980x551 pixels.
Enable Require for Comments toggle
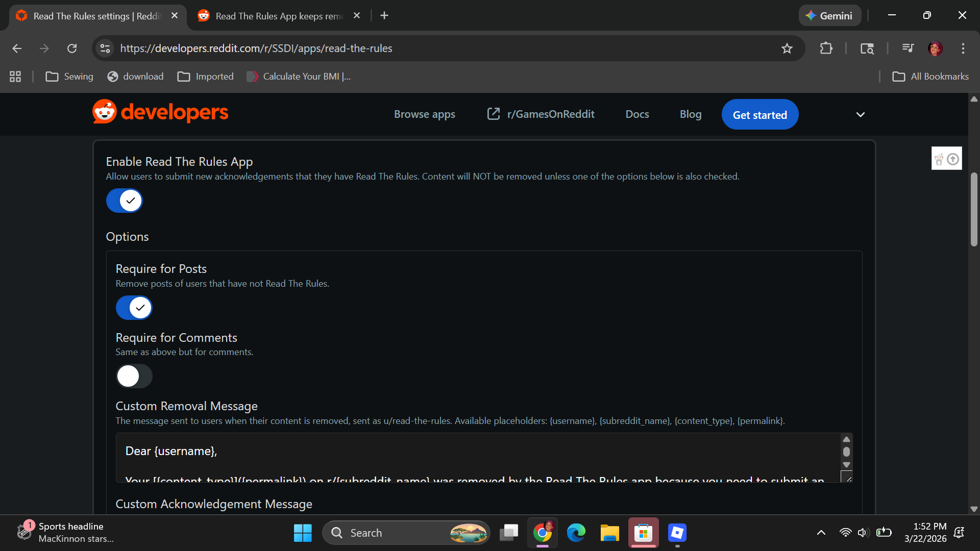[134, 376]
